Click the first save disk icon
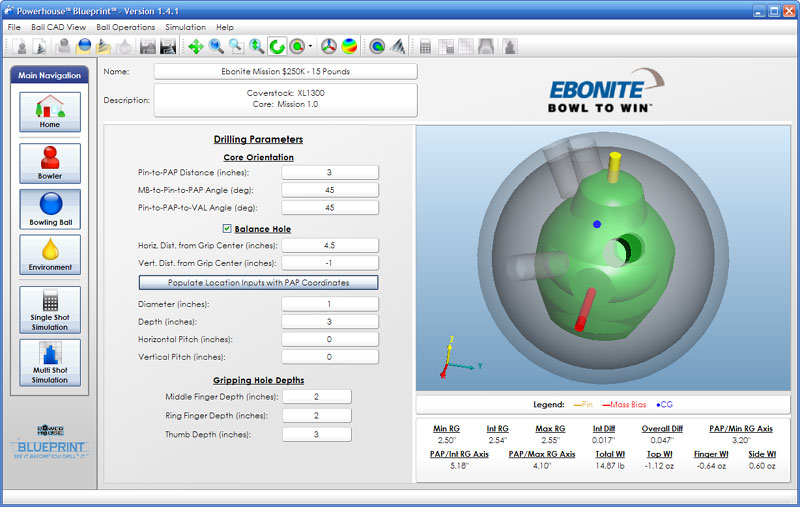The image size is (800, 507). pos(147,46)
